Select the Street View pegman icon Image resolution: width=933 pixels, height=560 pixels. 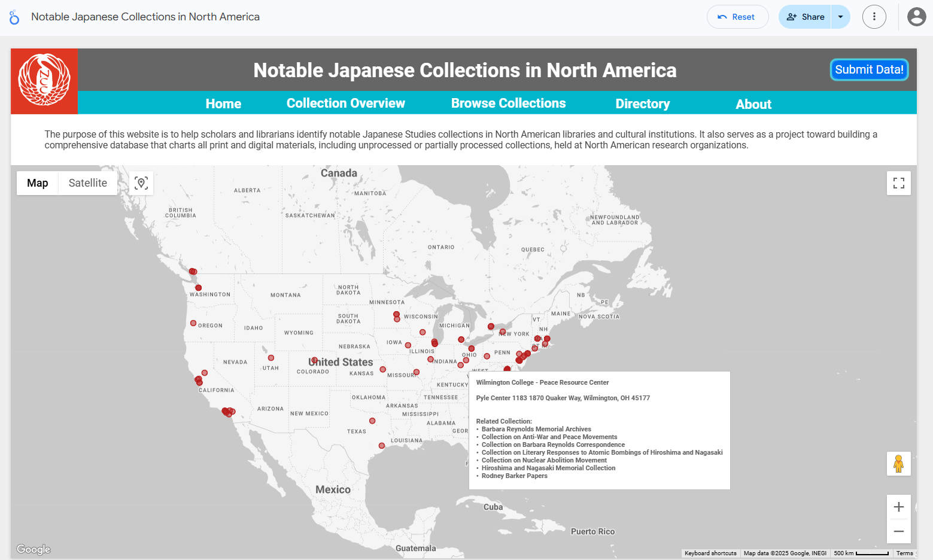[x=898, y=464]
